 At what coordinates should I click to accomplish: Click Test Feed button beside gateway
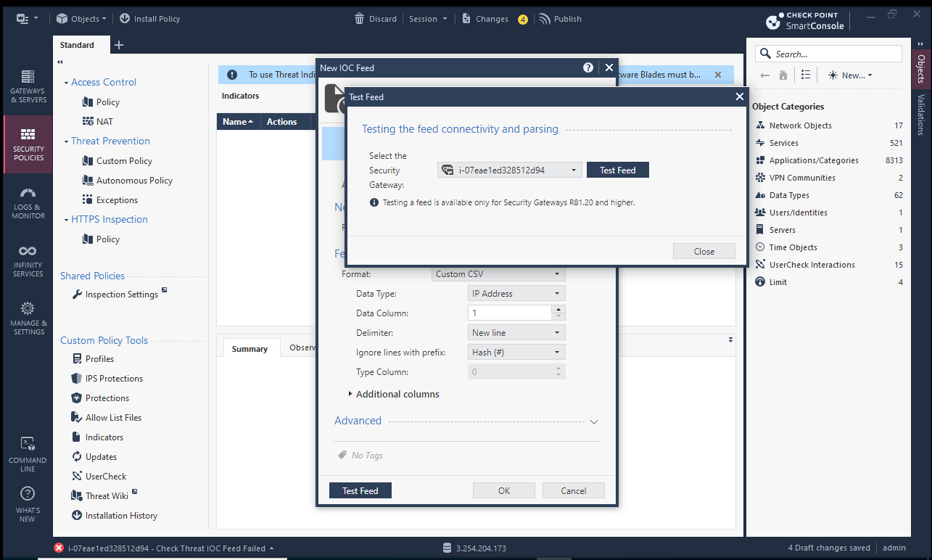click(x=617, y=170)
